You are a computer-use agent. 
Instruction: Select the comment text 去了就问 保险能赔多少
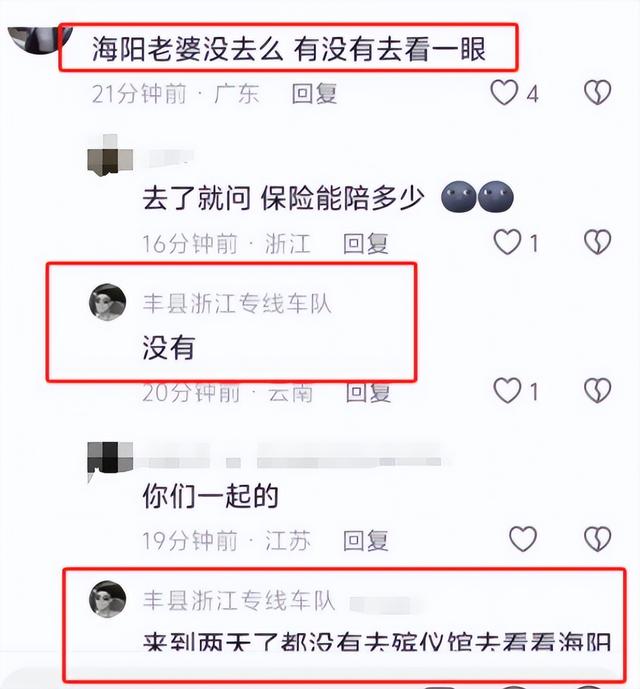pos(284,198)
